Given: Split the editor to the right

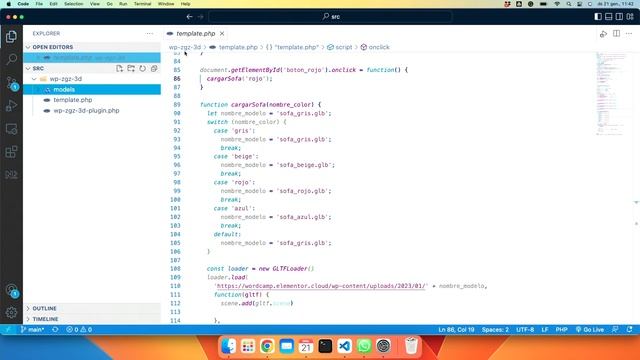Looking at the screenshot, I should (616, 34).
